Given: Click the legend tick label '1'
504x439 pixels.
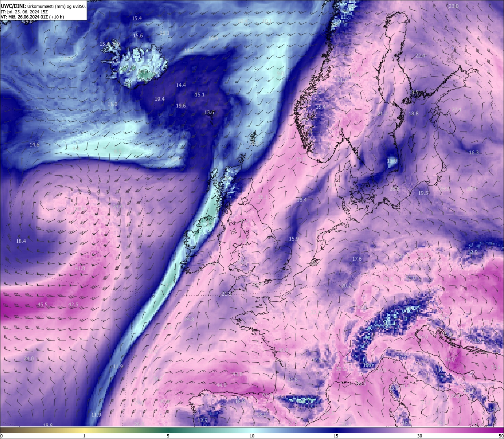Looking at the screenshot, I should 84,436.
